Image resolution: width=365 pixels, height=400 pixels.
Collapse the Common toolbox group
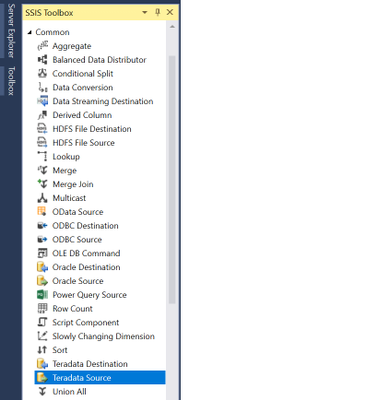coord(30,32)
